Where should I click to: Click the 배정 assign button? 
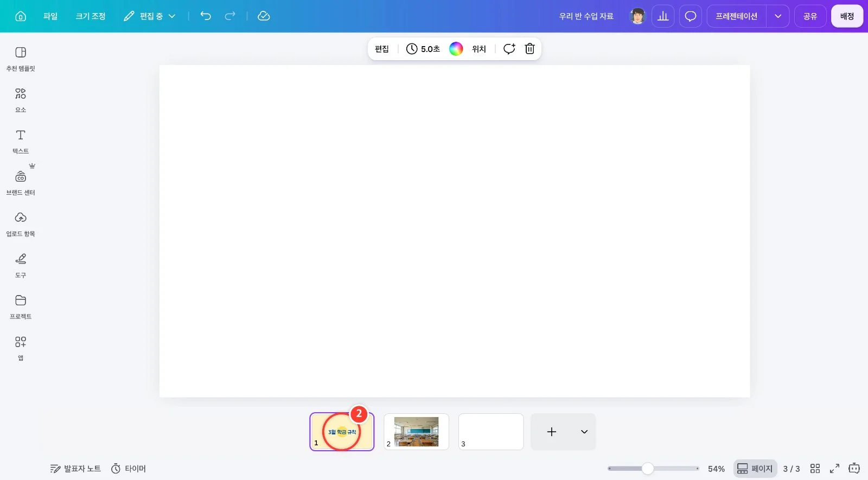[x=847, y=16]
